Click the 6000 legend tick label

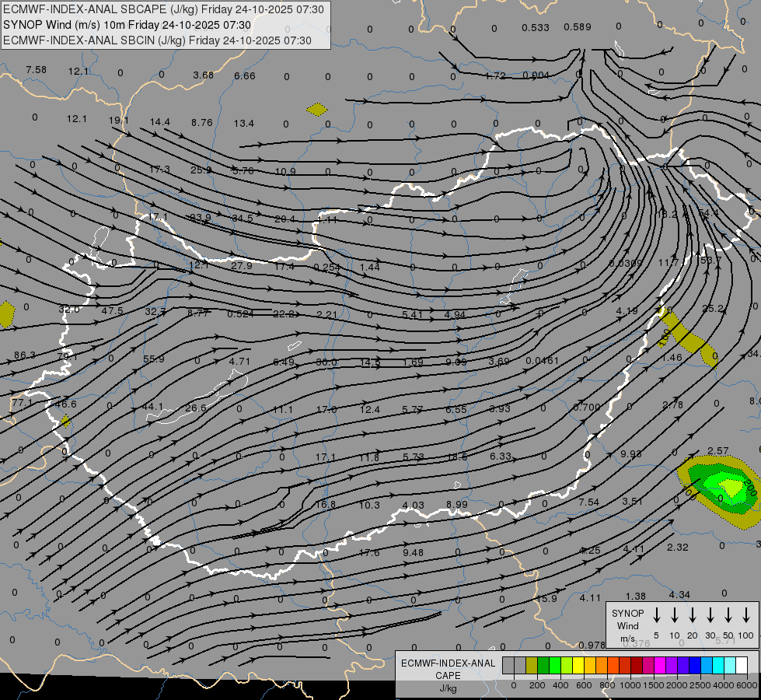pyautogui.click(x=748, y=685)
